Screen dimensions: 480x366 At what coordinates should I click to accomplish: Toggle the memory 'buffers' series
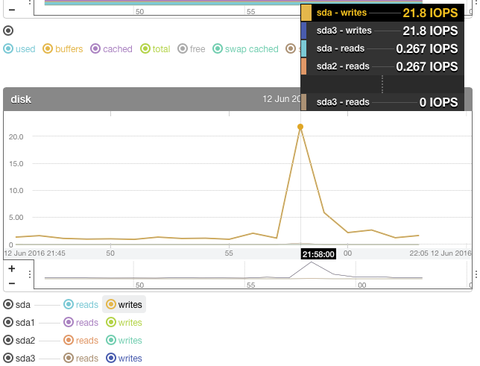(x=63, y=49)
